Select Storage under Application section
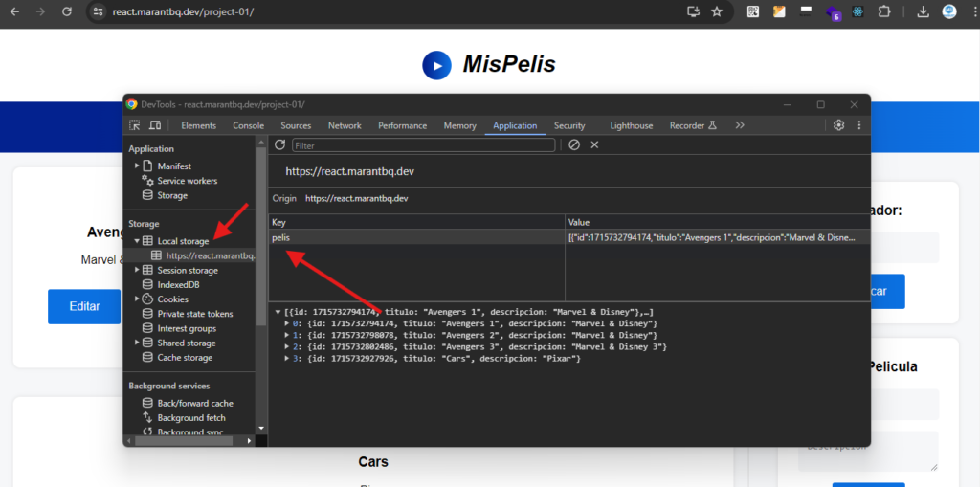Viewport: 980px width, 487px height. (172, 195)
